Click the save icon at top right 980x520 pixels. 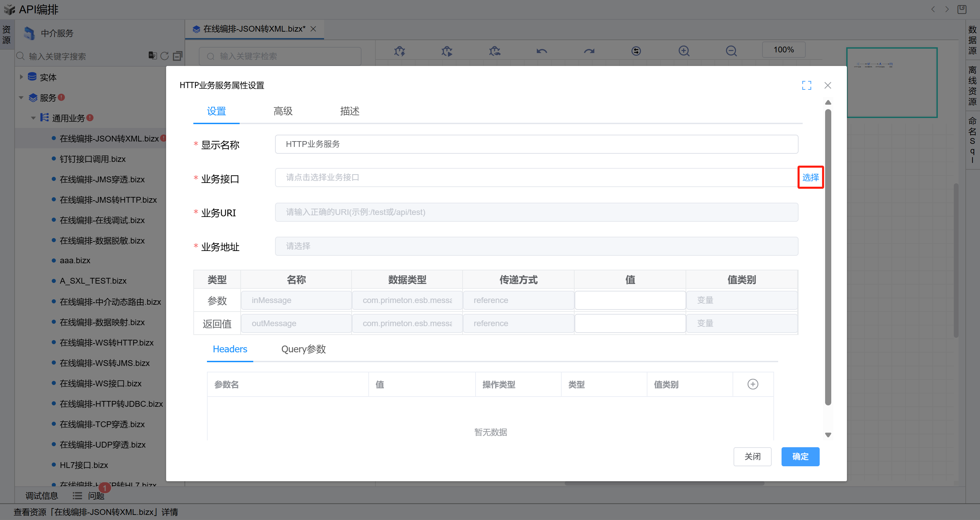pos(962,9)
